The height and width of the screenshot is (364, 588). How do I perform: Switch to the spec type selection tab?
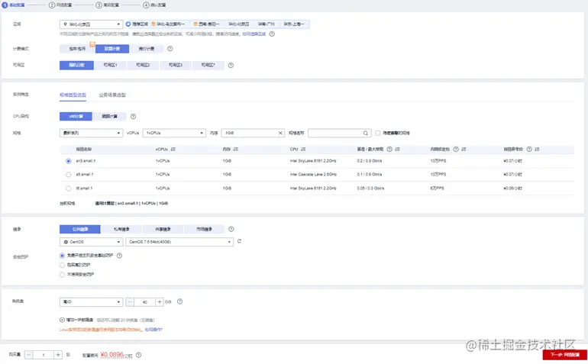[73, 95]
